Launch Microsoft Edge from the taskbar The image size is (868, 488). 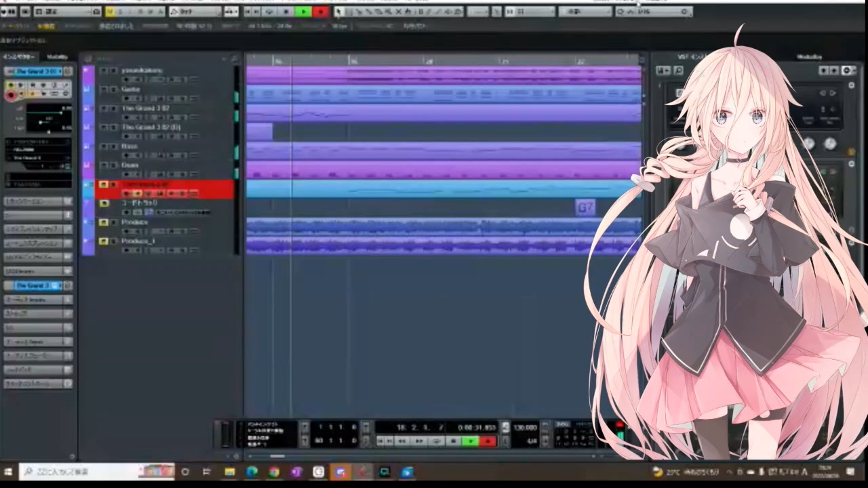252,472
